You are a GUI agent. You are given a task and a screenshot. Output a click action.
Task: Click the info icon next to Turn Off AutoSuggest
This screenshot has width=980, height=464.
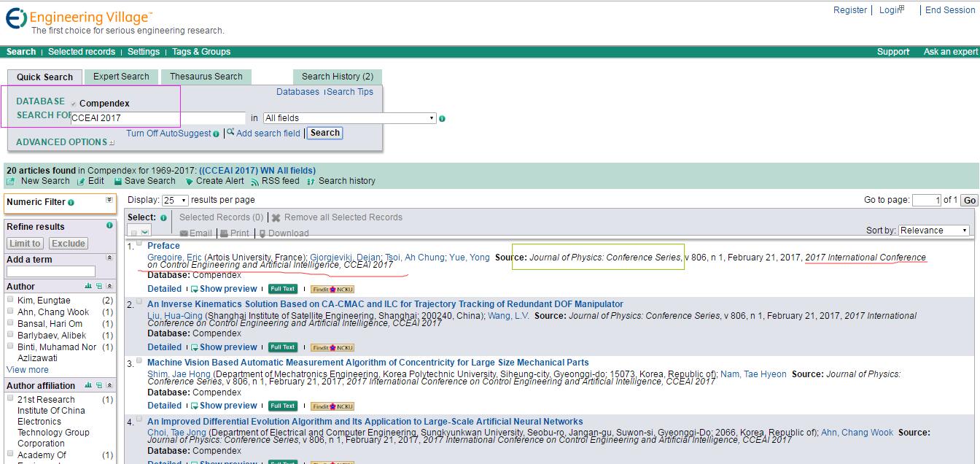pos(216,134)
